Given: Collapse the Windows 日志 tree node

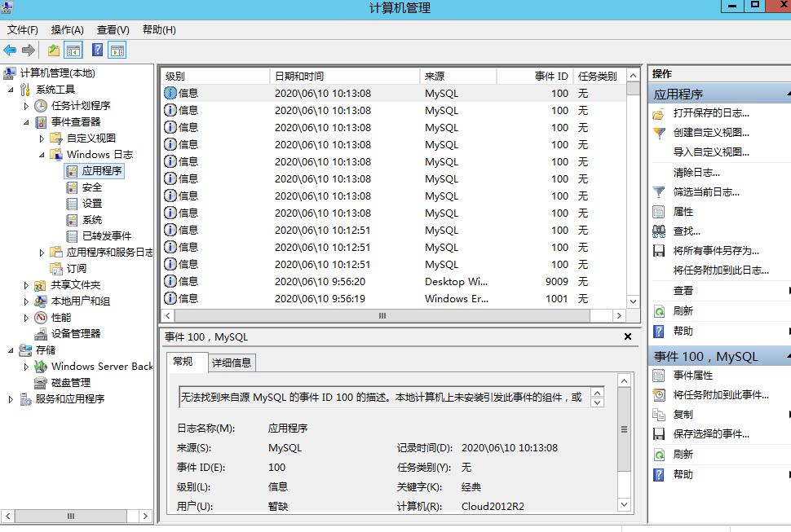Looking at the screenshot, I should (42, 155).
